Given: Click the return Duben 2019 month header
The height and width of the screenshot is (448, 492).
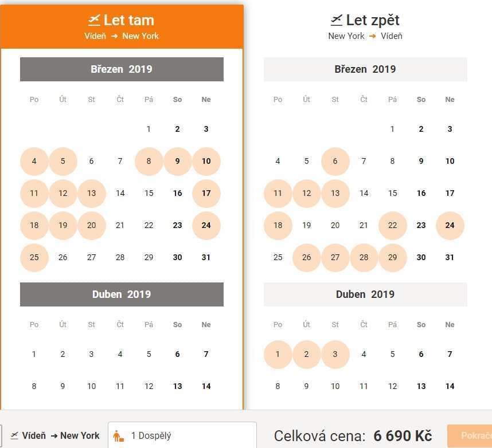Looking at the screenshot, I should coord(365,294).
